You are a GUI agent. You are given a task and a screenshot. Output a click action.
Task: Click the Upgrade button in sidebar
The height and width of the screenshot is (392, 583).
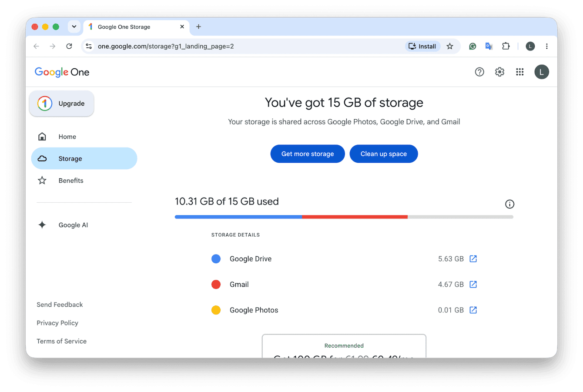62,104
